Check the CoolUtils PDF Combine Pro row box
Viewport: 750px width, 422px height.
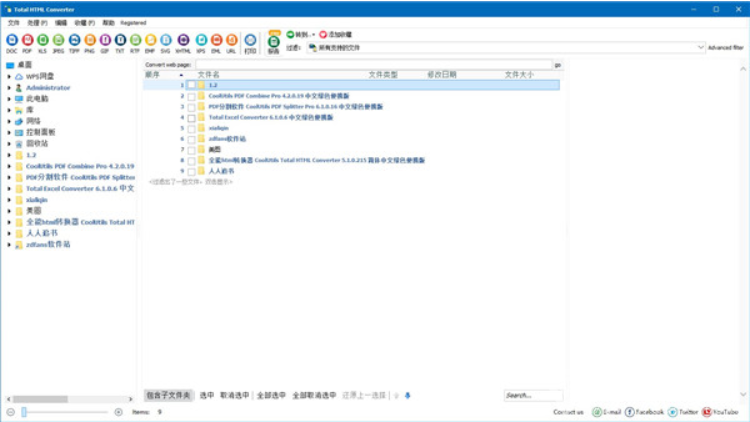[191, 96]
